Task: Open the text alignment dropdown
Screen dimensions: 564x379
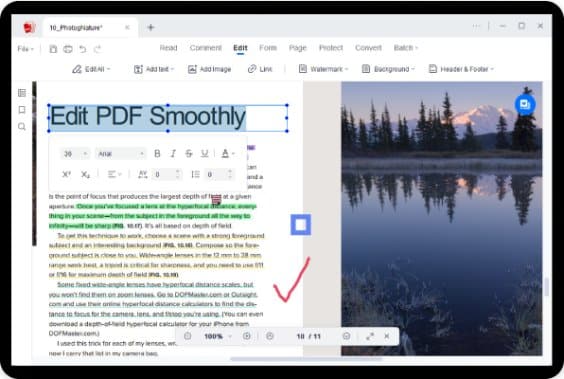Action: [x=115, y=174]
